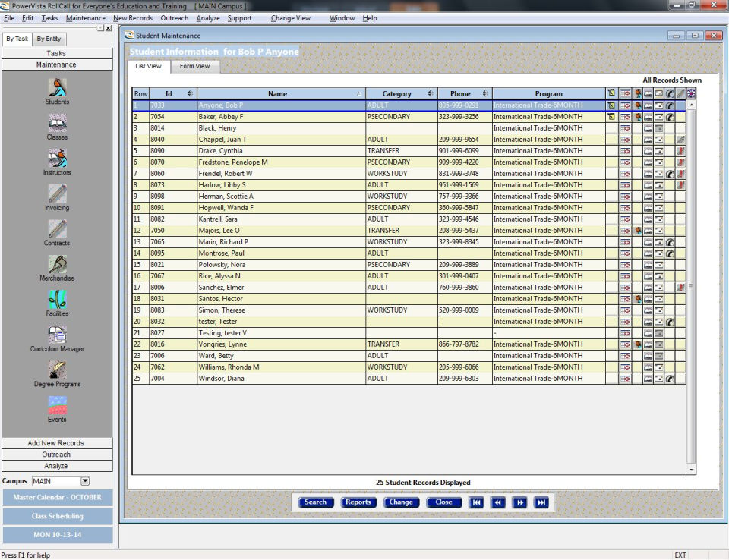Click the table scrollbar up arrow

pos(691,105)
